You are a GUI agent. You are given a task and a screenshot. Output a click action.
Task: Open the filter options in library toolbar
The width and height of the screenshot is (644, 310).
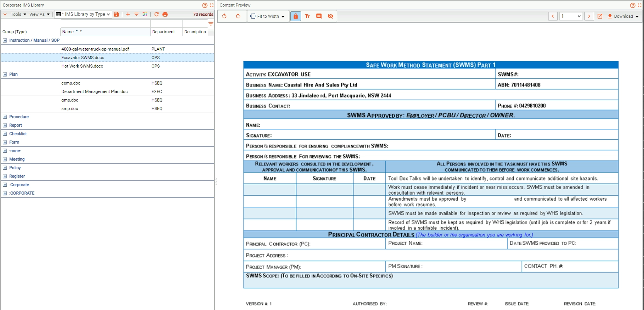coord(136,14)
